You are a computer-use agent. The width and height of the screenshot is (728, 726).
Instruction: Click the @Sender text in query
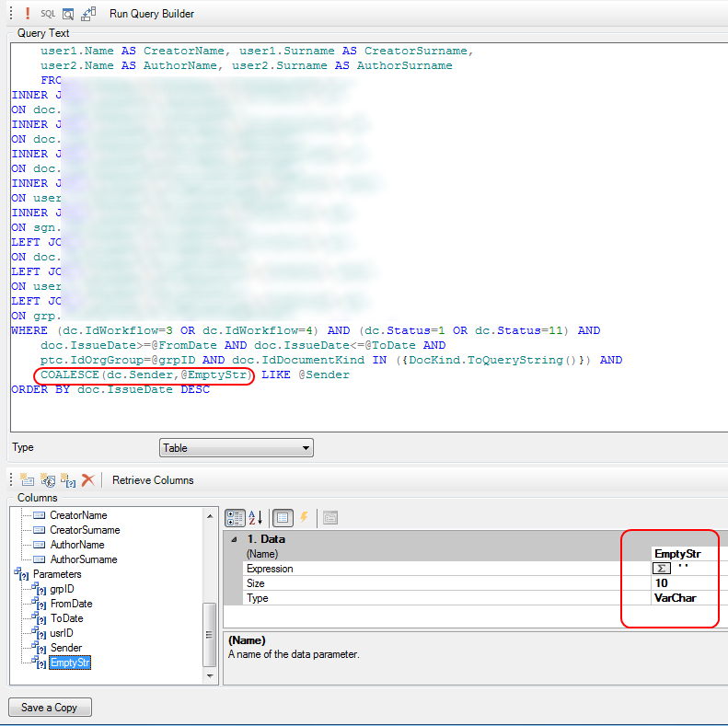click(324, 375)
